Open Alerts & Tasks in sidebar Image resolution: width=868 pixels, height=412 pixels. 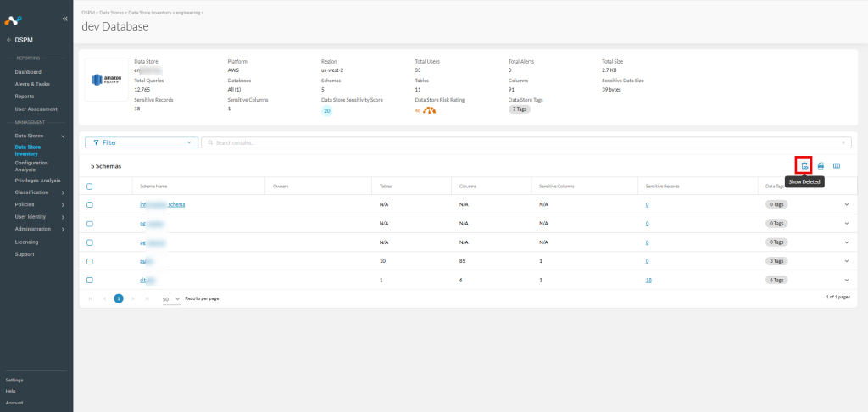32,84
